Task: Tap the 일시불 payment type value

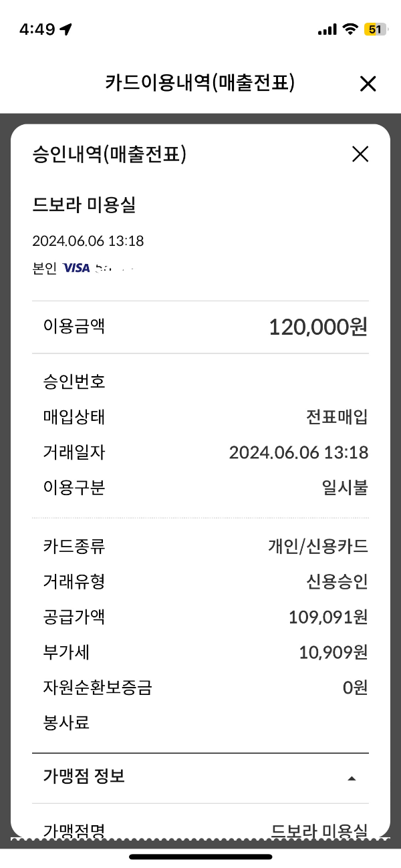Action: [x=345, y=488]
